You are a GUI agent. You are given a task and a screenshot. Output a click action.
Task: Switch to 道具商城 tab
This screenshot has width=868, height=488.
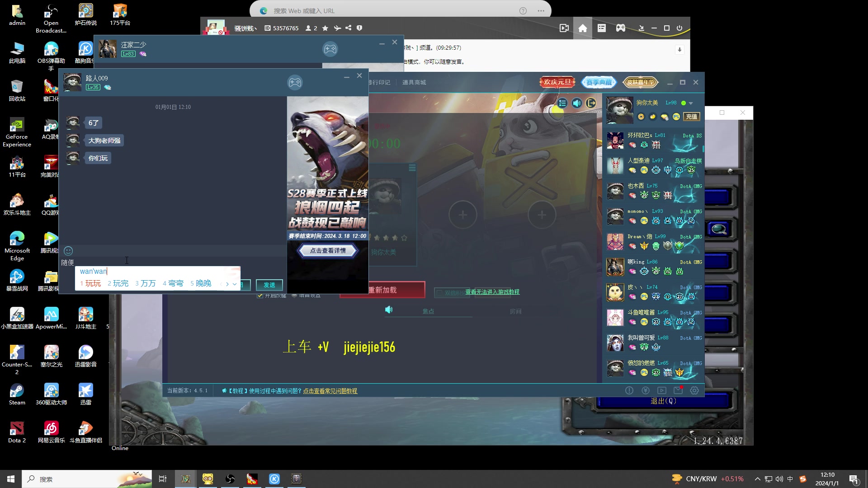(x=414, y=83)
